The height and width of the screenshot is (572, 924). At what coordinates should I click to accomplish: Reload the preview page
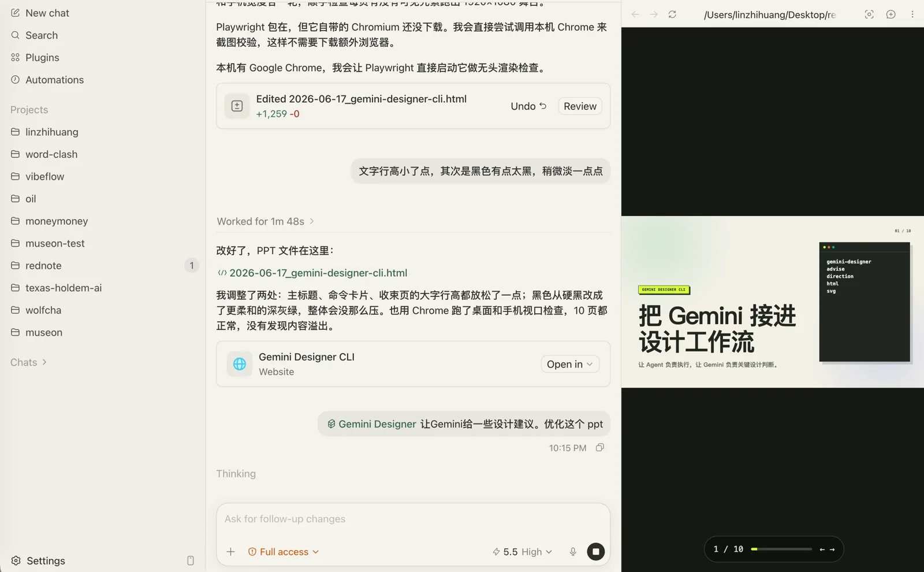672,14
